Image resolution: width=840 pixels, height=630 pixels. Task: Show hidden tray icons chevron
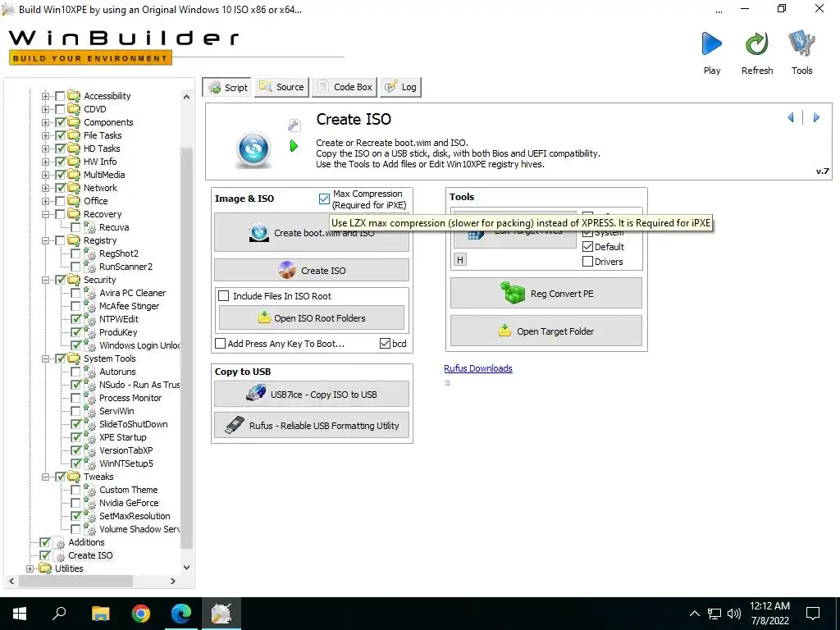[x=694, y=614]
